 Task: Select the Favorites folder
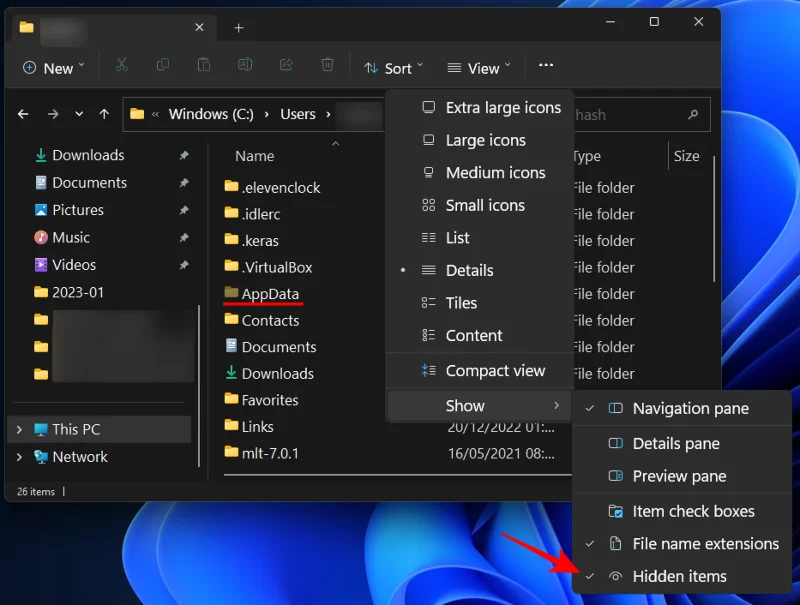[x=261, y=400]
